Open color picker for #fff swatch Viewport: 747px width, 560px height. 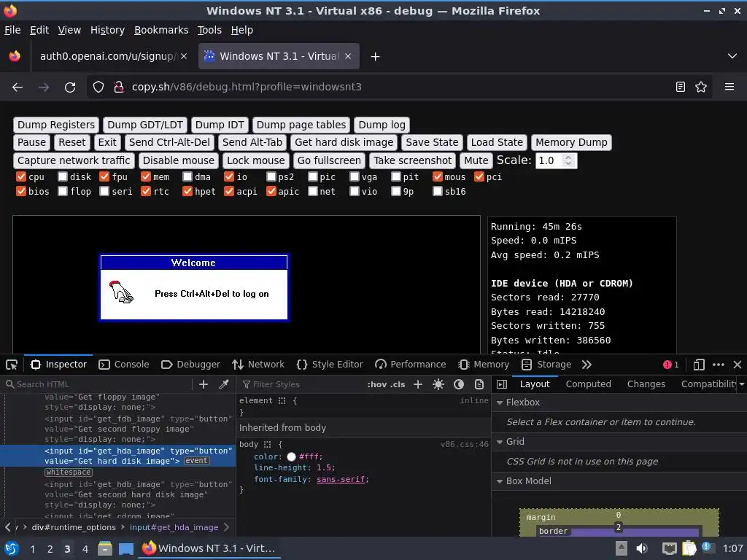(291, 457)
